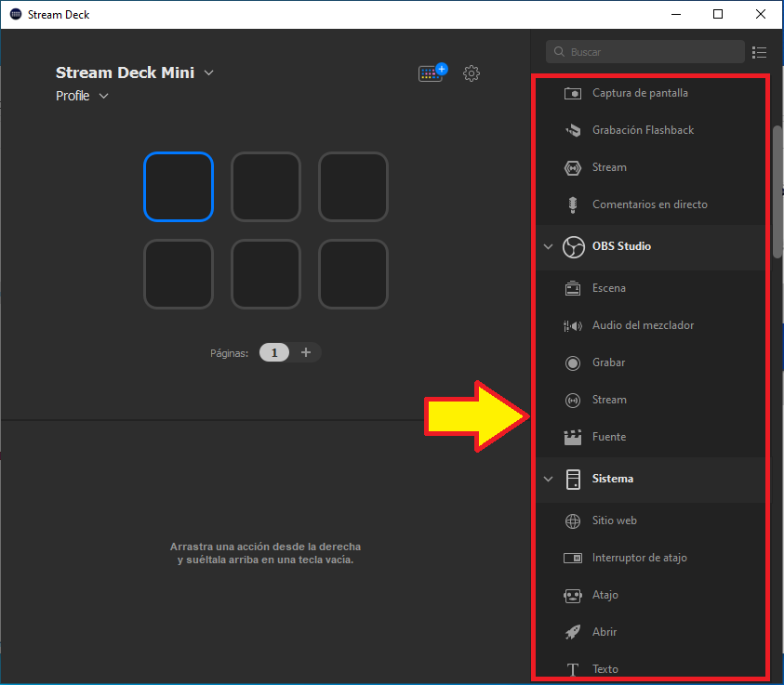The height and width of the screenshot is (685, 784).
Task: Click the Interruptor de atajo icon
Action: [573, 558]
